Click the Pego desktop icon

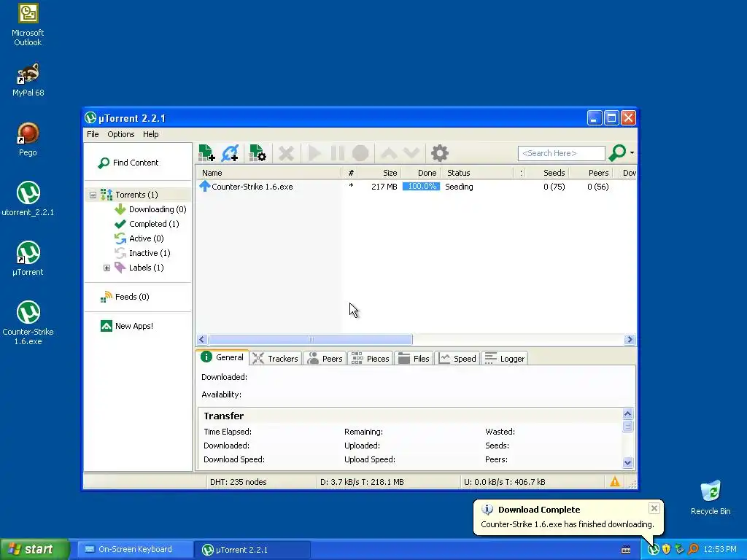point(28,139)
